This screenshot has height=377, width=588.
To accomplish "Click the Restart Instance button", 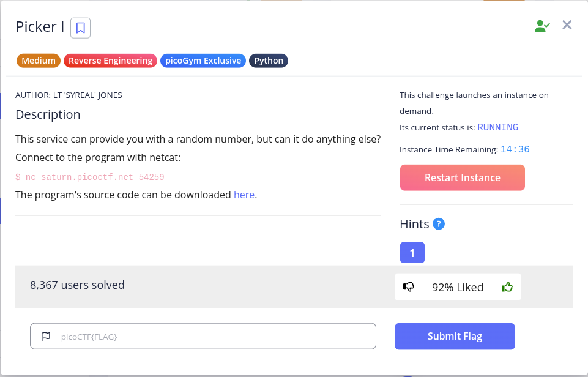I will coord(463,177).
